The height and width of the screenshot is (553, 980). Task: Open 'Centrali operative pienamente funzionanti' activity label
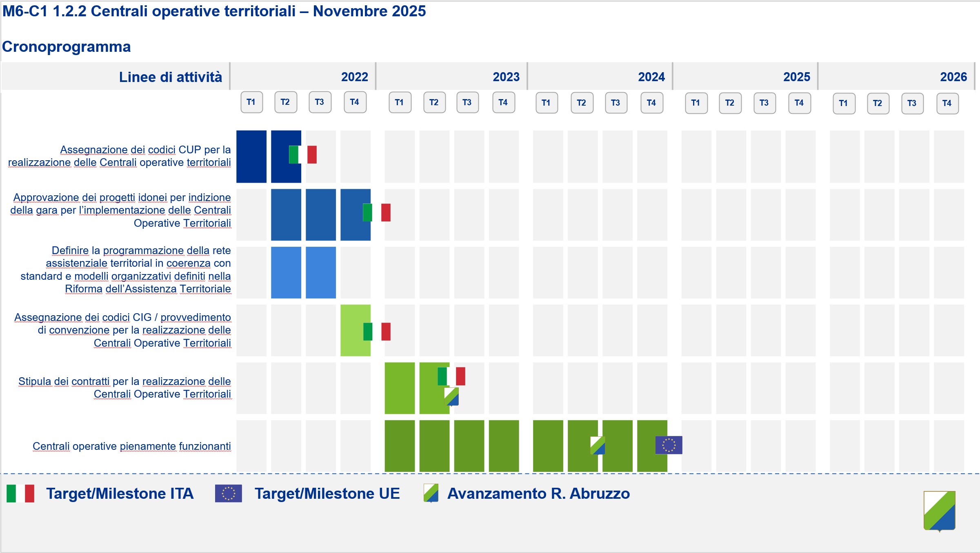click(131, 446)
